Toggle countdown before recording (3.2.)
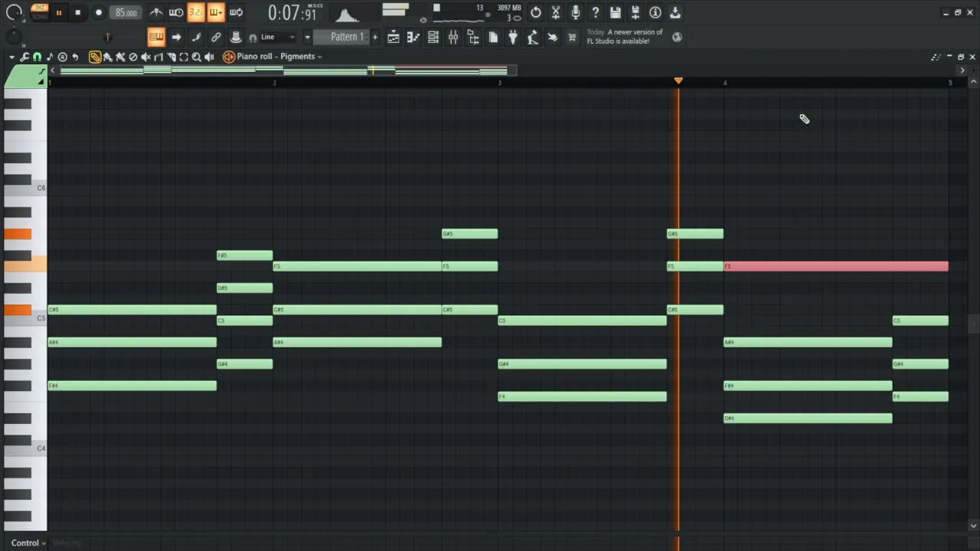Image resolution: width=980 pixels, height=551 pixels. click(196, 12)
